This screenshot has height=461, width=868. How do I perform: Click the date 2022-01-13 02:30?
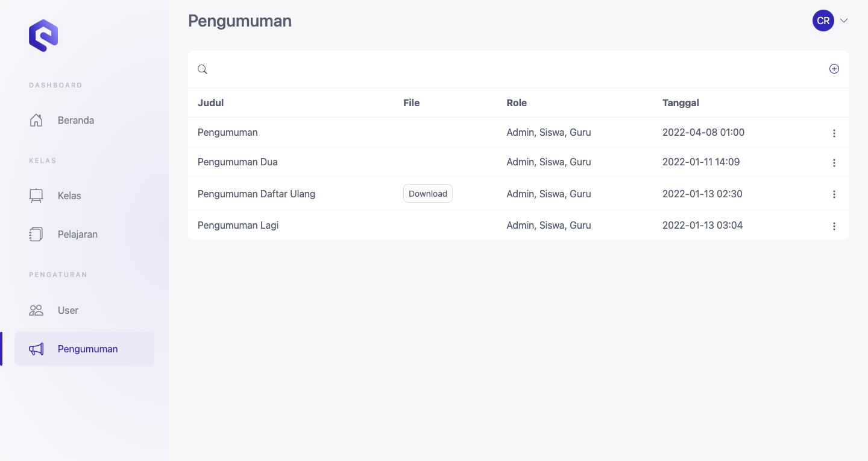point(702,194)
